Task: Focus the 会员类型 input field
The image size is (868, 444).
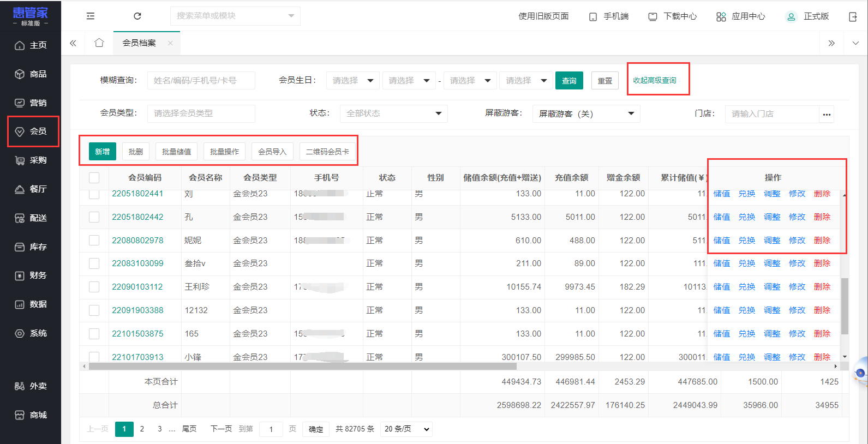Action: 201,113
